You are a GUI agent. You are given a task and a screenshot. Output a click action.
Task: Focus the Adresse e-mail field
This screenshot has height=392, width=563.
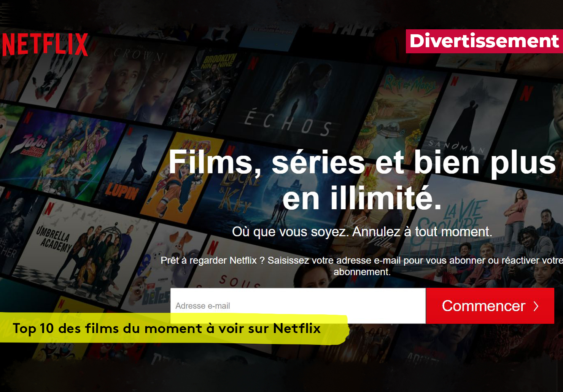click(x=298, y=306)
